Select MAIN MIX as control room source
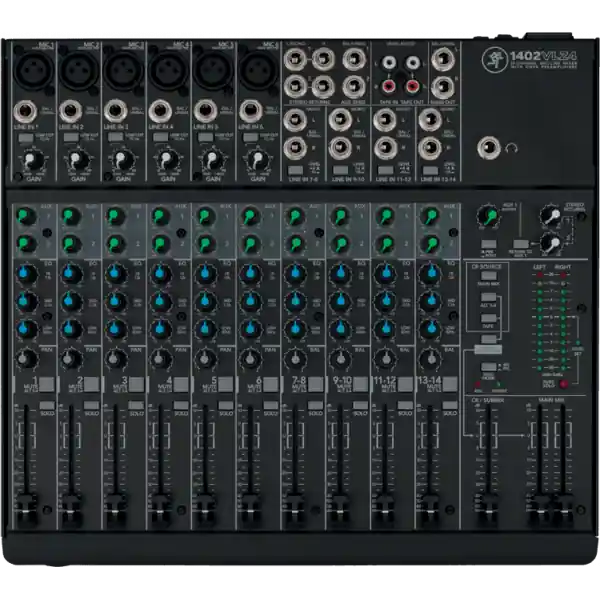 [489, 276]
